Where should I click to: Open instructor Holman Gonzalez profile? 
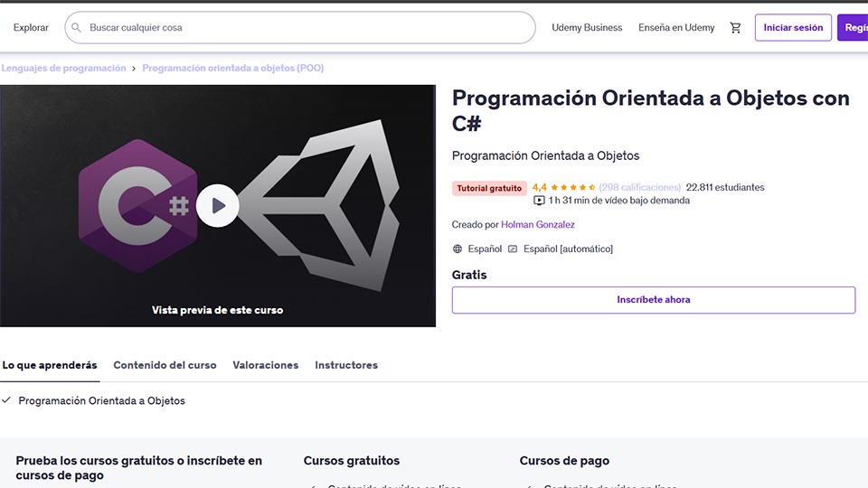pos(537,225)
